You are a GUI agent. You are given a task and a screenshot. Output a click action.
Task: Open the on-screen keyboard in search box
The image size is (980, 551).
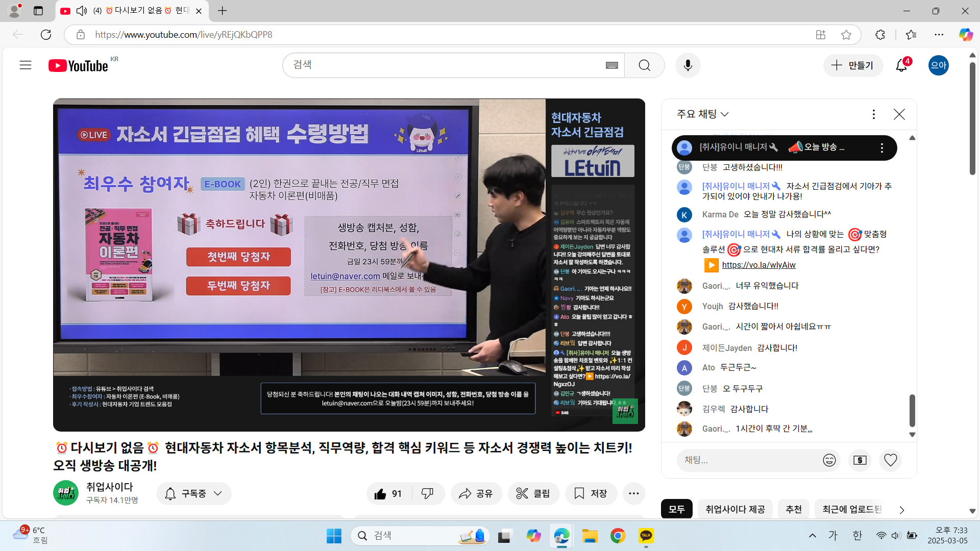click(x=612, y=65)
